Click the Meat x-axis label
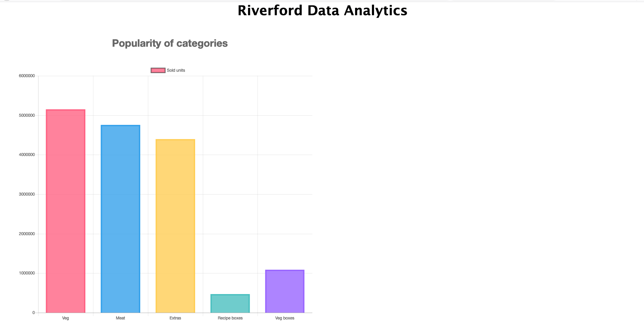Image resolution: width=644 pixels, height=334 pixels. [x=120, y=318]
